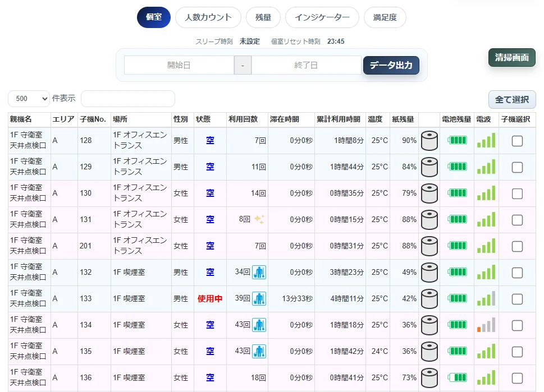Click the 開始日 date field
The width and height of the screenshot is (544, 392).
coord(179,65)
